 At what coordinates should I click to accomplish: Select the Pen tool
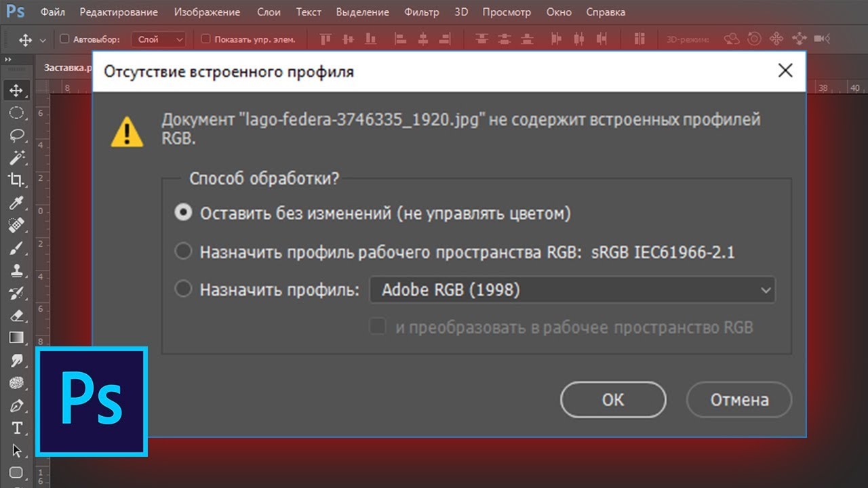[x=16, y=405]
